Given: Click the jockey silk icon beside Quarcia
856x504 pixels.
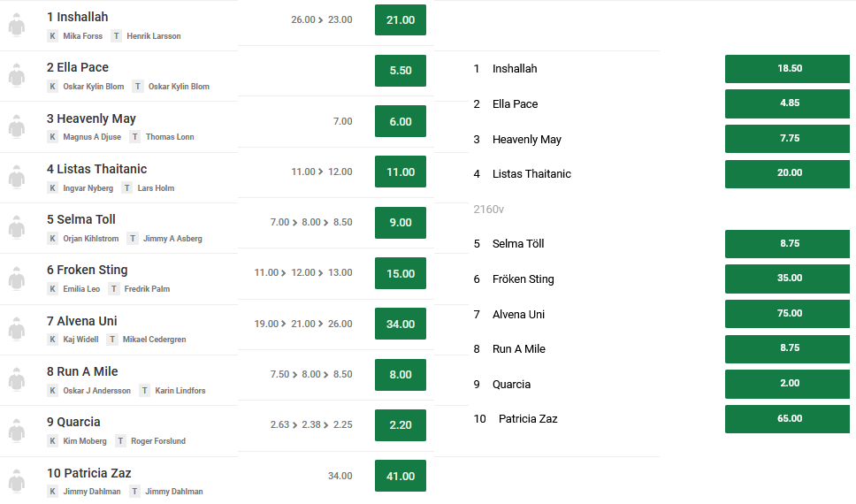Looking at the screenshot, I should 17,431.
